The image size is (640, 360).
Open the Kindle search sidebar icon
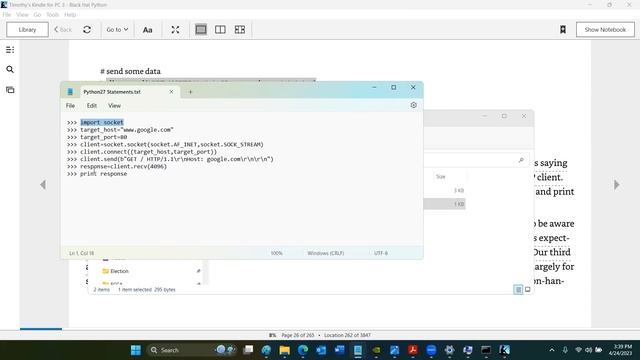[10, 69]
